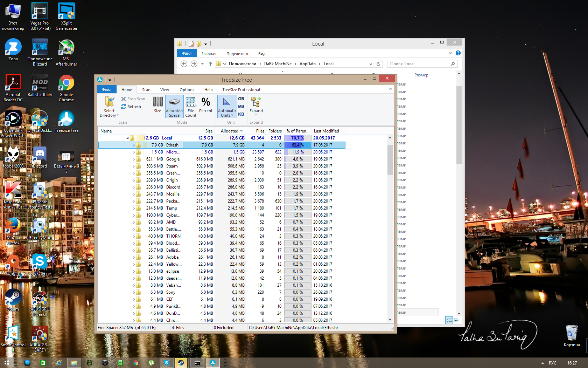Click the 20.05.2017 date in the Local row
Screen dimensions: 588x368
(x=324, y=138)
